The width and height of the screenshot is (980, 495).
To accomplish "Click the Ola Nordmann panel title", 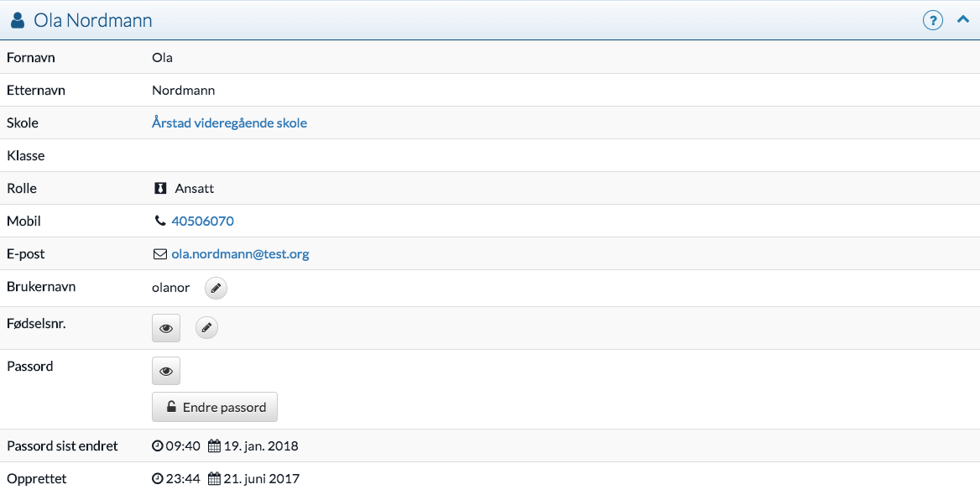I will pos(93,20).
